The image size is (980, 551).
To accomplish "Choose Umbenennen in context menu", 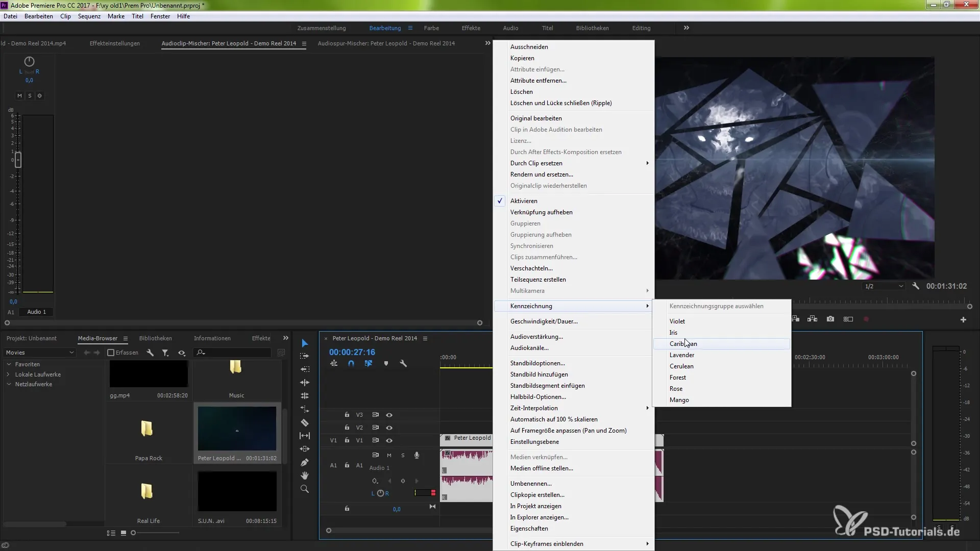I will coord(574,484).
